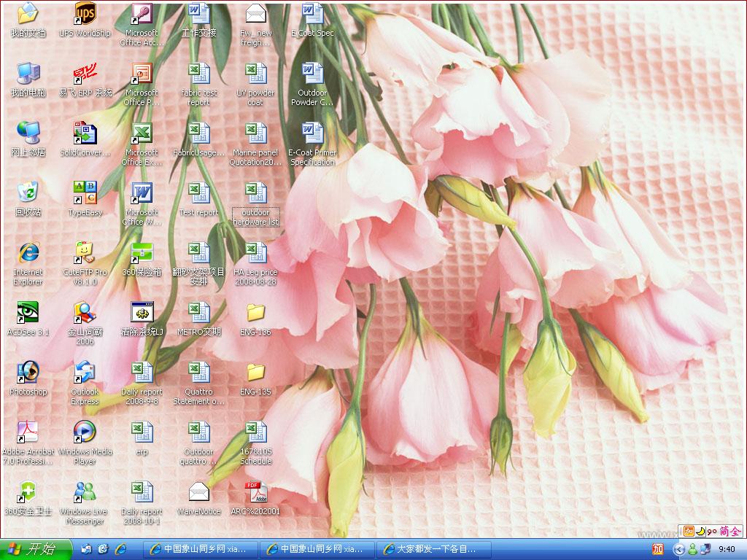This screenshot has height=560, width=747.
Task: Select Marine panel Quotation Excel file
Action: coord(256,144)
